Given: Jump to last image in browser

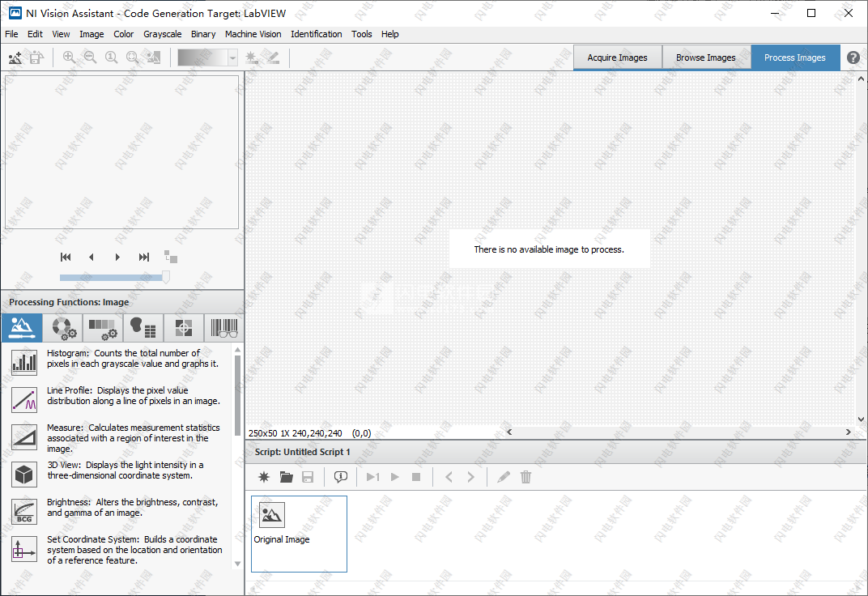Looking at the screenshot, I should coord(144,257).
